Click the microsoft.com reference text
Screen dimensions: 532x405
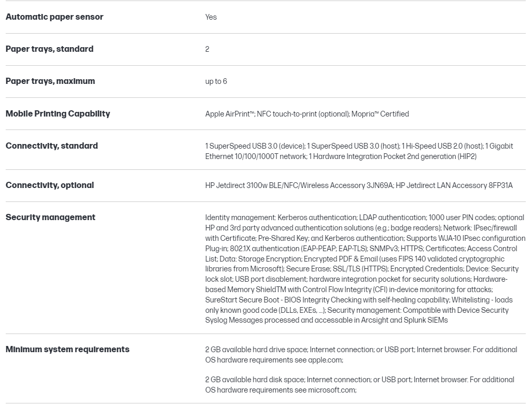332,390
